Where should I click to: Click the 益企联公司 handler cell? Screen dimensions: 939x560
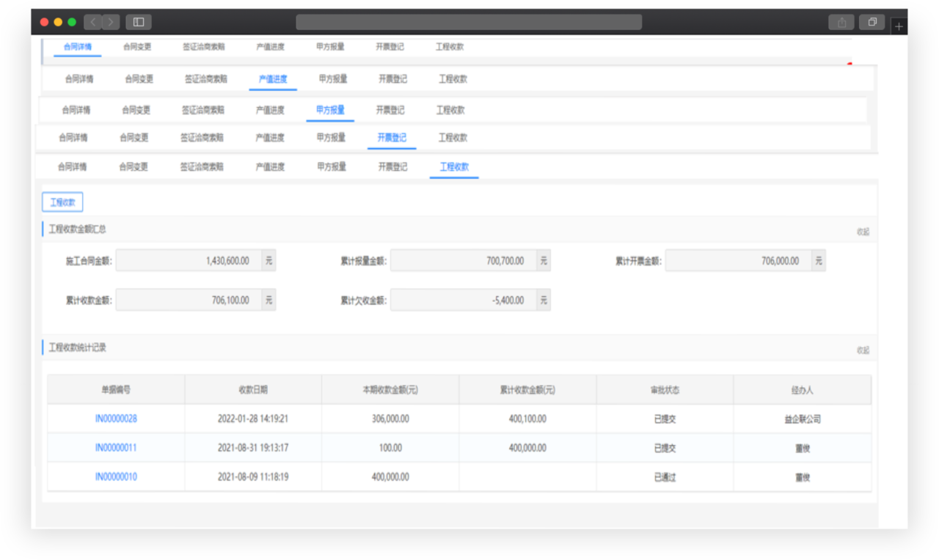(803, 419)
